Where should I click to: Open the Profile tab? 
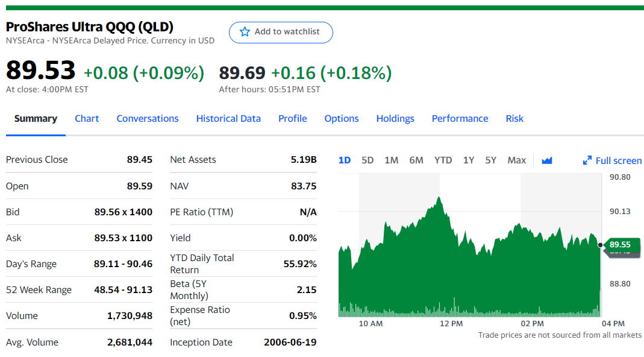(292, 118)
